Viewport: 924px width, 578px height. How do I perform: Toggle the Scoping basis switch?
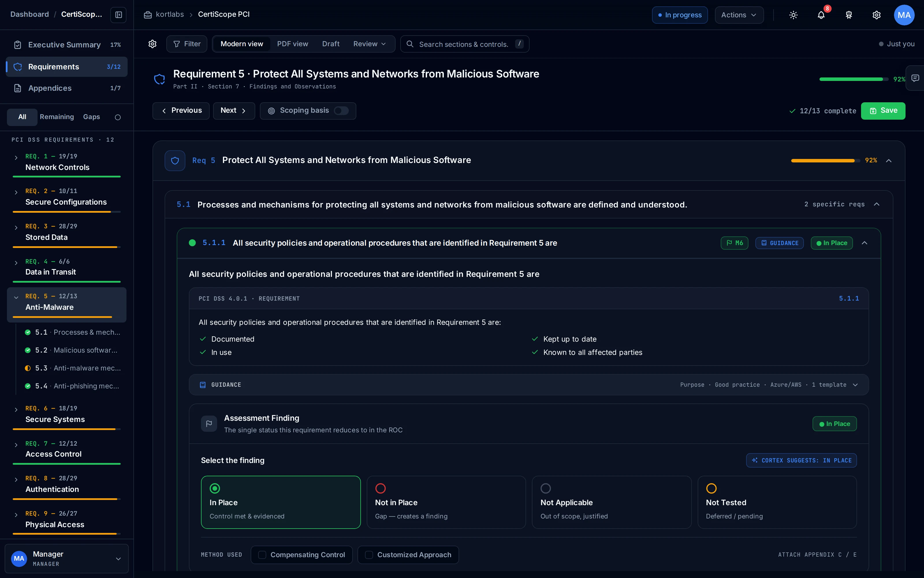[341, 110]
